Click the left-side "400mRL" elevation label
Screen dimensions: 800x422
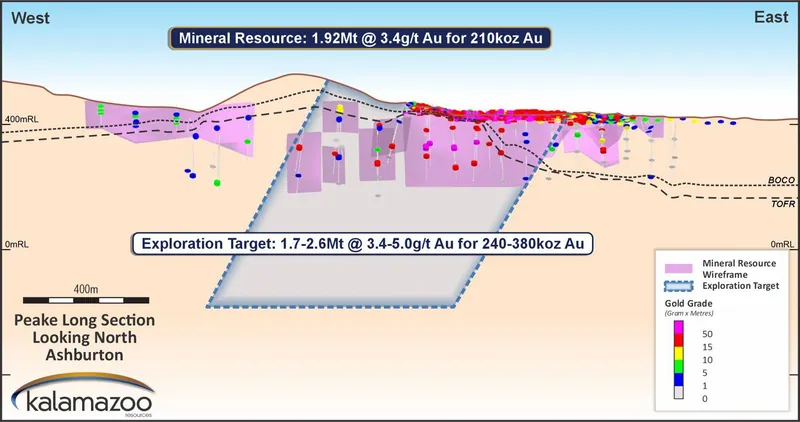click(22, 120)
